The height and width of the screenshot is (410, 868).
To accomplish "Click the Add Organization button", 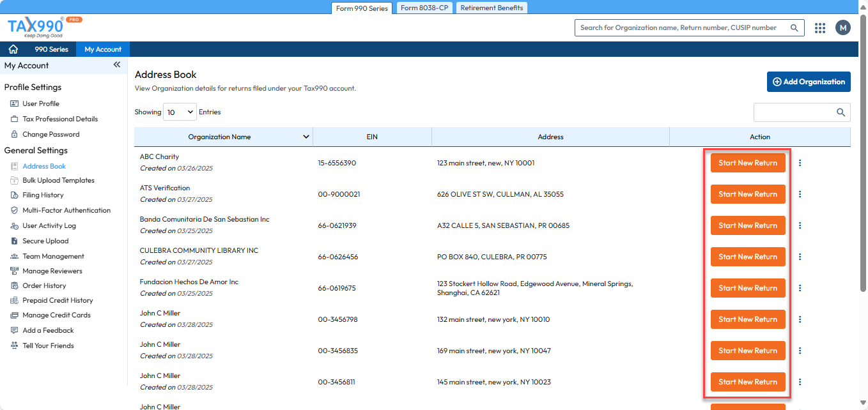I will [809, 82].
